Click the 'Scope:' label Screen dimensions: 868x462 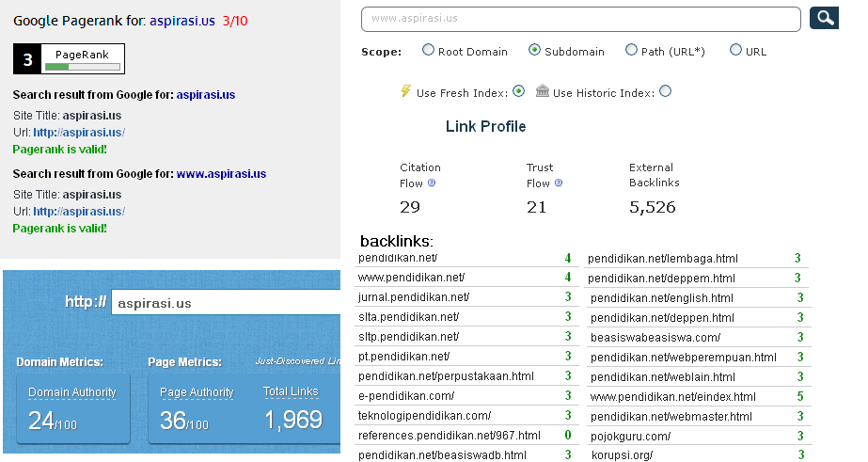[382, 52]
